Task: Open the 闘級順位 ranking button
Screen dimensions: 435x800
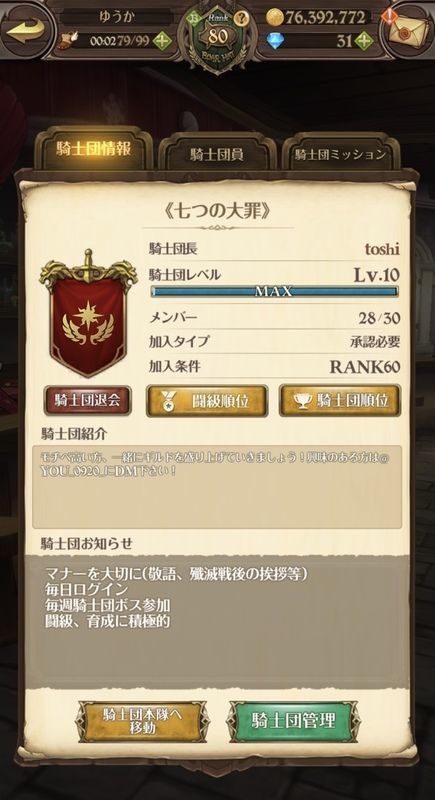Action: tap(207, 401)
